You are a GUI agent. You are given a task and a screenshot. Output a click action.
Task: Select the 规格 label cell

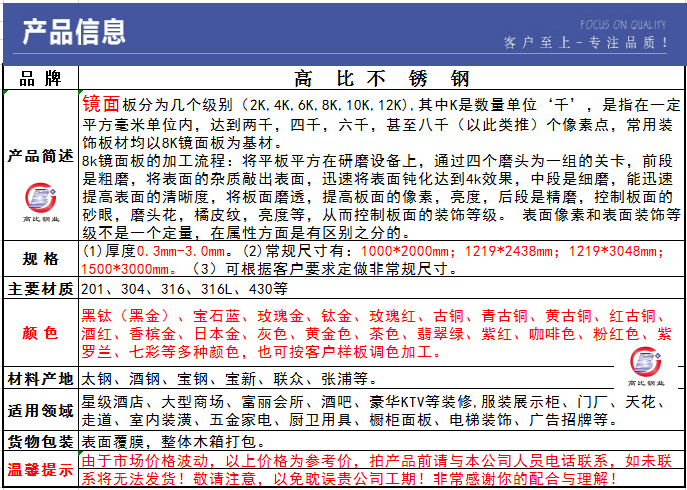click(x=40, y=259)
